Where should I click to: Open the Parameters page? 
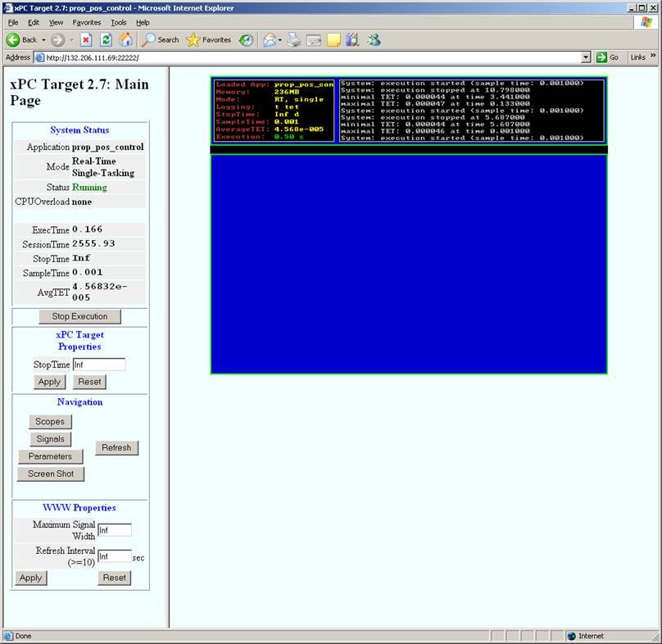click(x=50, y=456)
